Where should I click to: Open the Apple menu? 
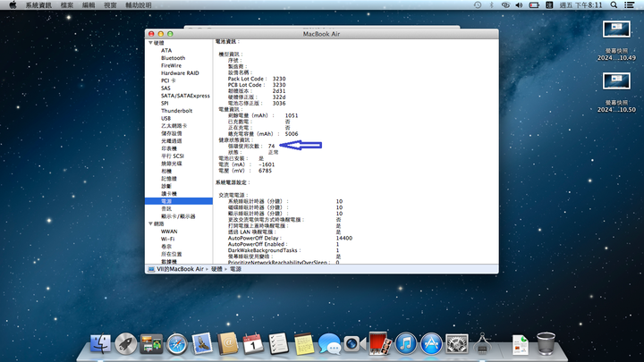point(13,5)
